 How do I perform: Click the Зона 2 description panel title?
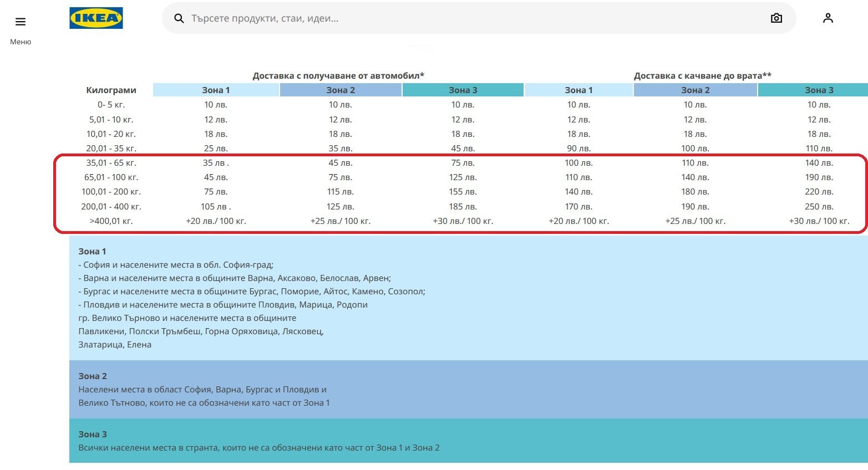coord(93,376)
